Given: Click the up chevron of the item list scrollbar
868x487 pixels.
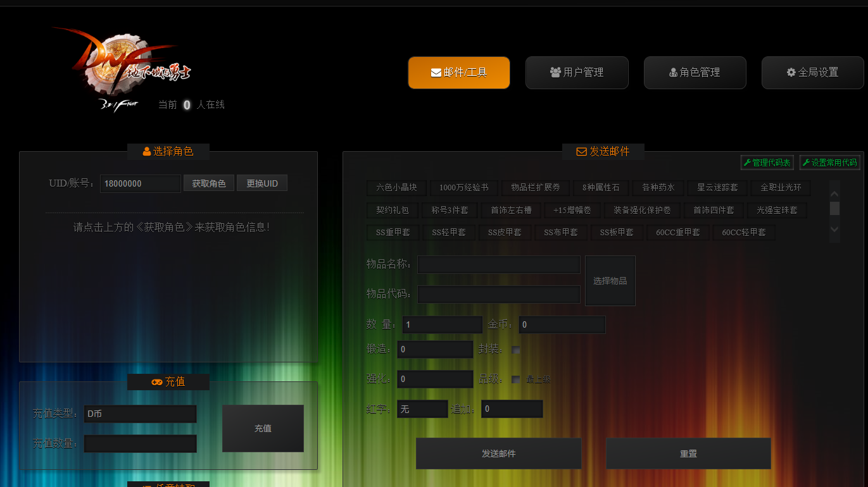Looking at the screenshot, I should tap(834, 193).
